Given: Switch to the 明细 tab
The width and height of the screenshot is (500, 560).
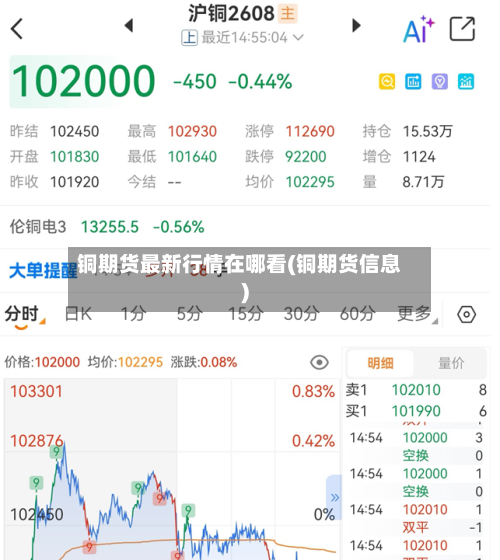Looking at the screenshot, I should pyautogui.click(x=380, y=364).
